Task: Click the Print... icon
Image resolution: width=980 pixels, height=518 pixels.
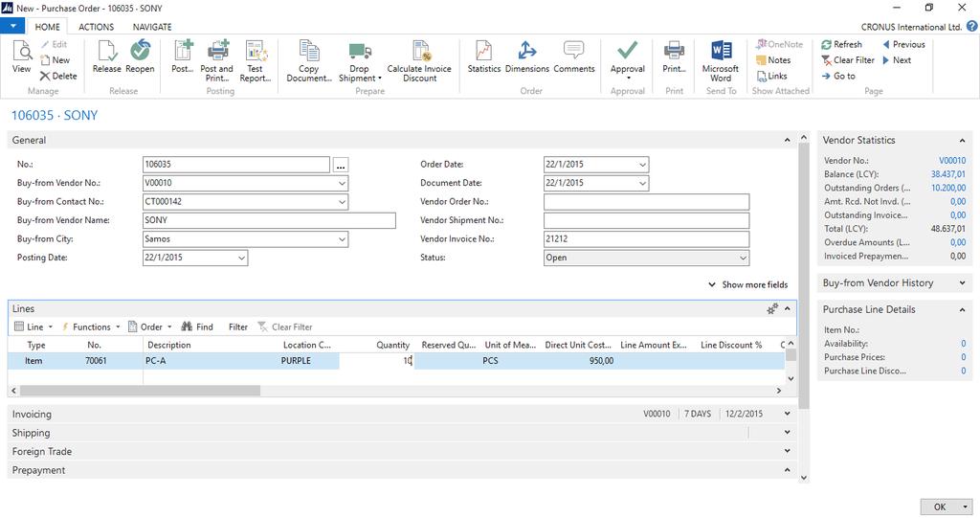Action: pos(674,56)
